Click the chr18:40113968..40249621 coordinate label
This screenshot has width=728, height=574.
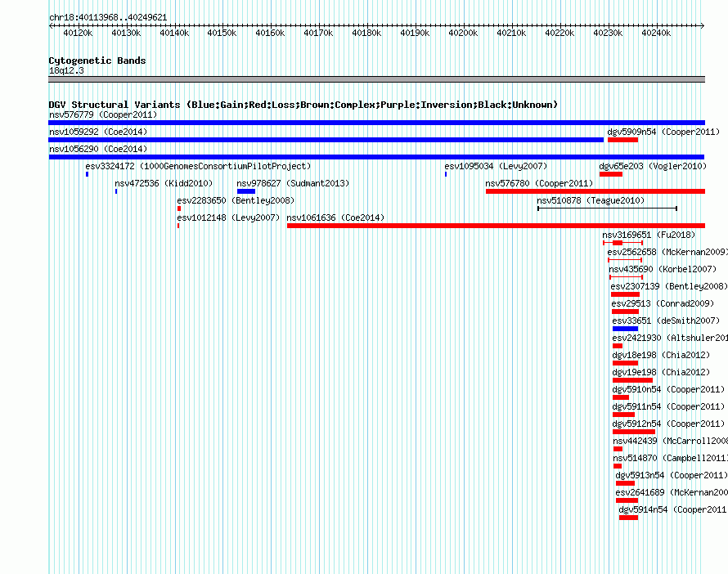pos(108,18)
